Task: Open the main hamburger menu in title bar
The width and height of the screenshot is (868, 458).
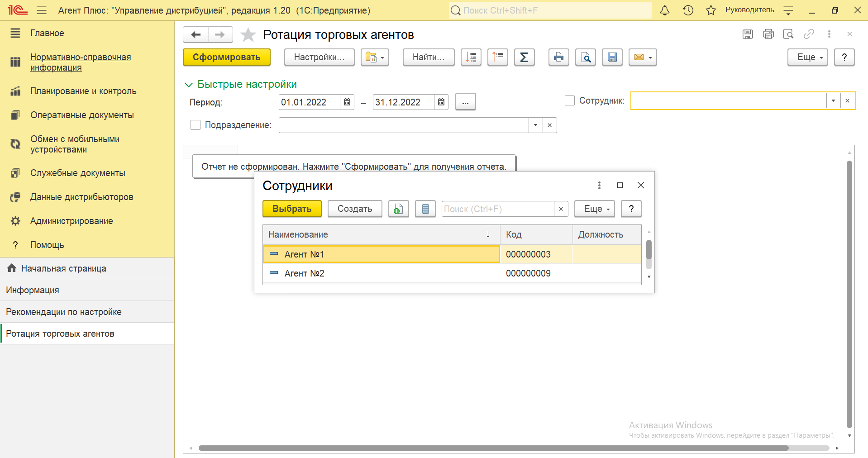Action: click(x=42, y=10)
